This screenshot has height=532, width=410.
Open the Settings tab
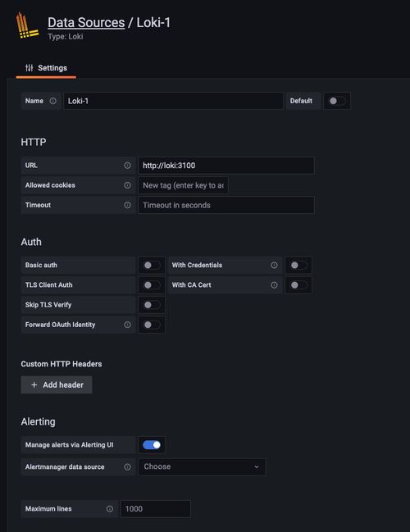(46, 68)
